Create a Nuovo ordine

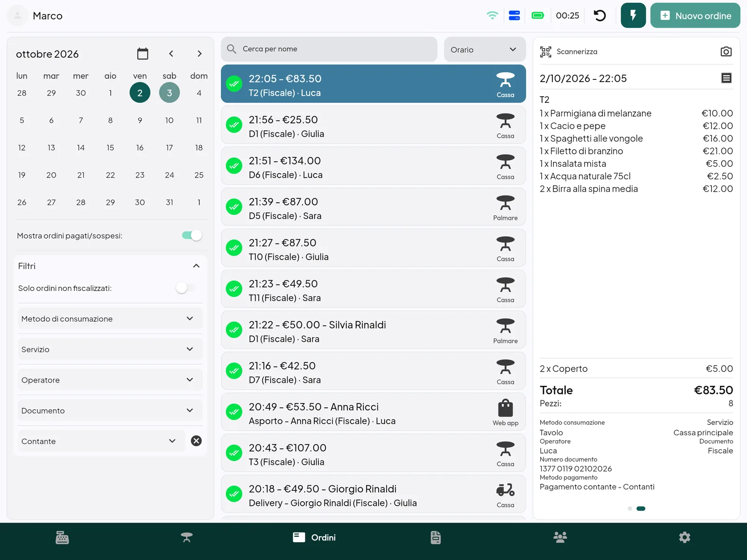point(695,15)
